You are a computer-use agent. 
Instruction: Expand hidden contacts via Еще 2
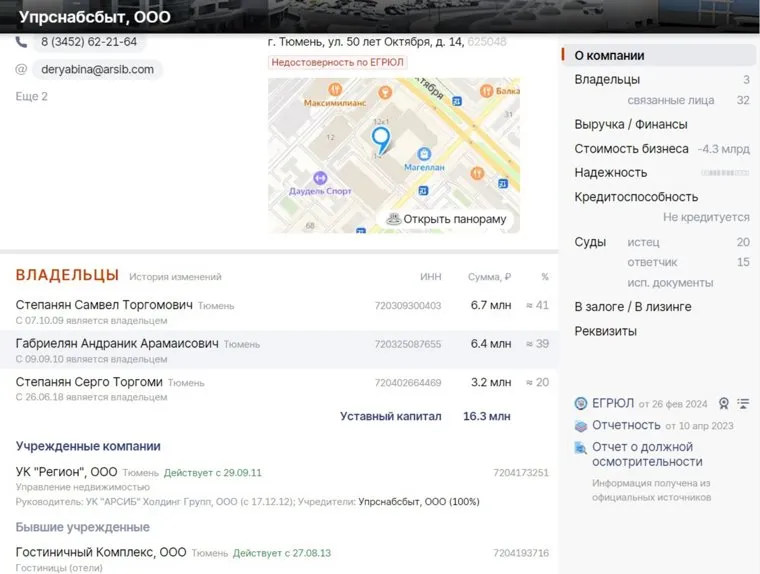(x=31, y=96)
